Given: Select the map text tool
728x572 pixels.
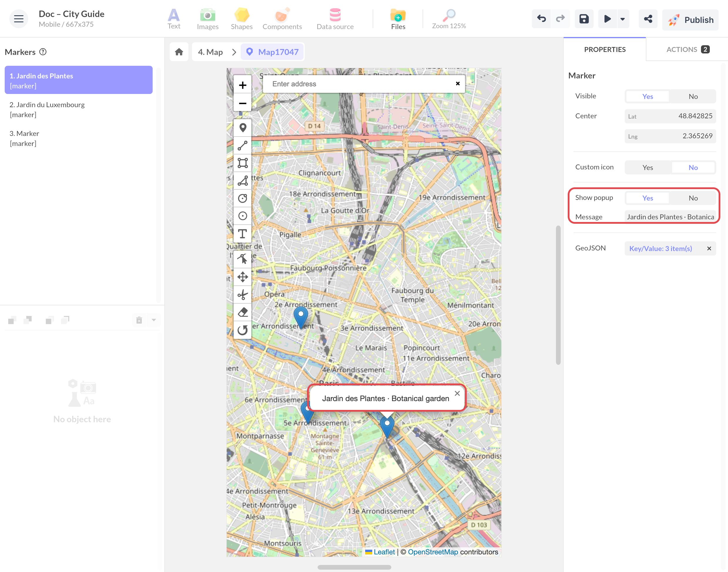Looking at the screenshot, I should 242,233.
